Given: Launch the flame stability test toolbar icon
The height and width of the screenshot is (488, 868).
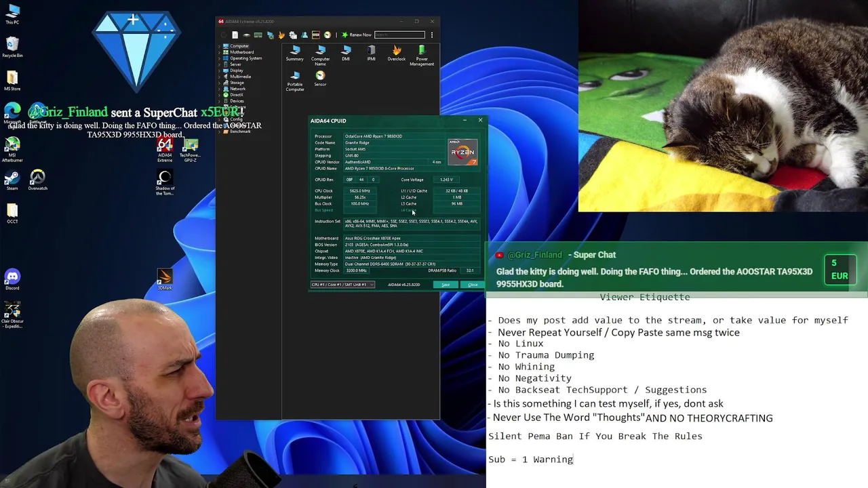Looking at the screenshot, I should (x=281, y=35).
